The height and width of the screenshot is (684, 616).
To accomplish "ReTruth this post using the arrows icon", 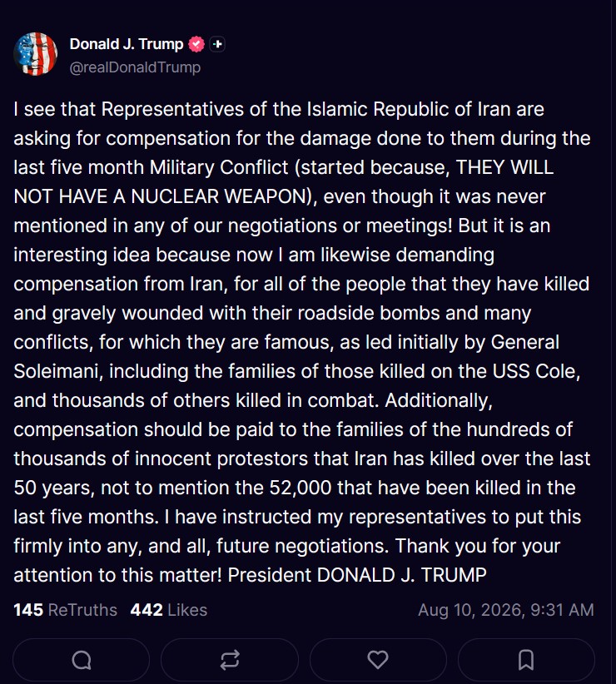I will point(230,660).
